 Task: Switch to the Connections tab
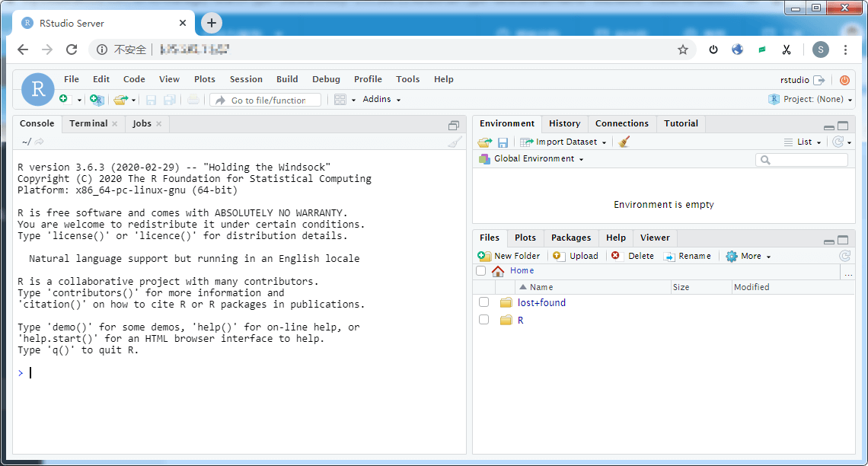621,123
